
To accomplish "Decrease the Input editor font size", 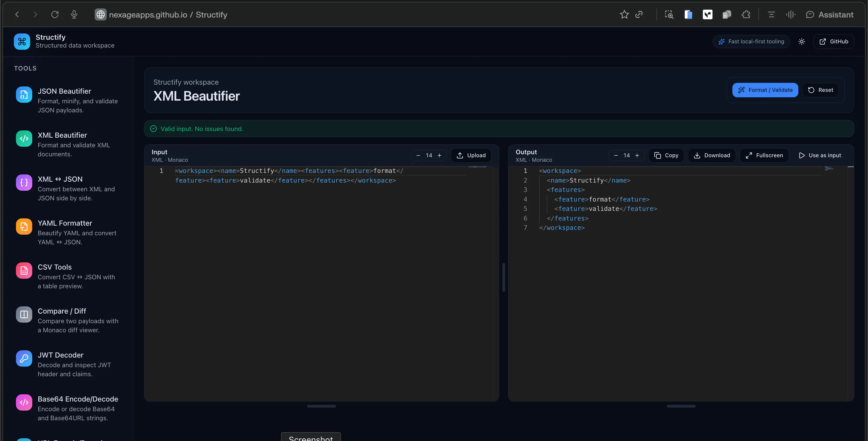I will [x=418, y=155].
